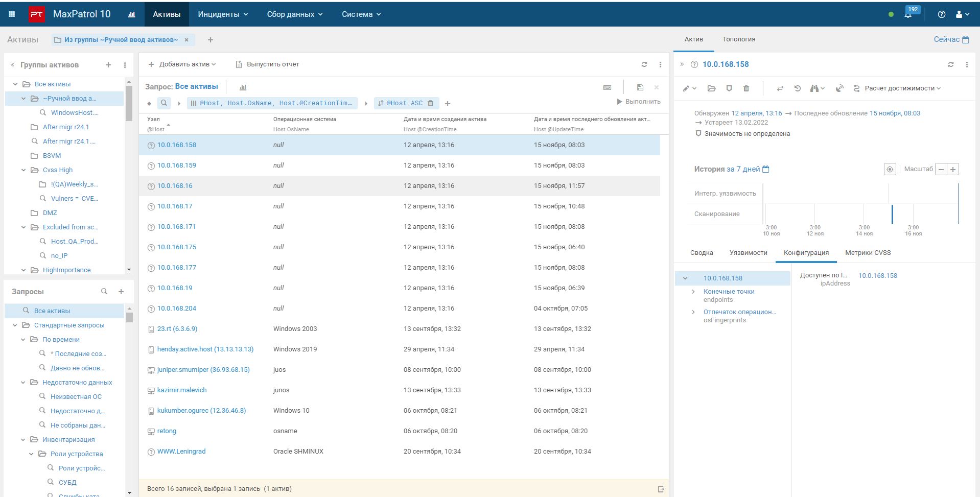Click the save query floppy disk icon
Viewport: 980px width, 497px height.
click(640, 87)
